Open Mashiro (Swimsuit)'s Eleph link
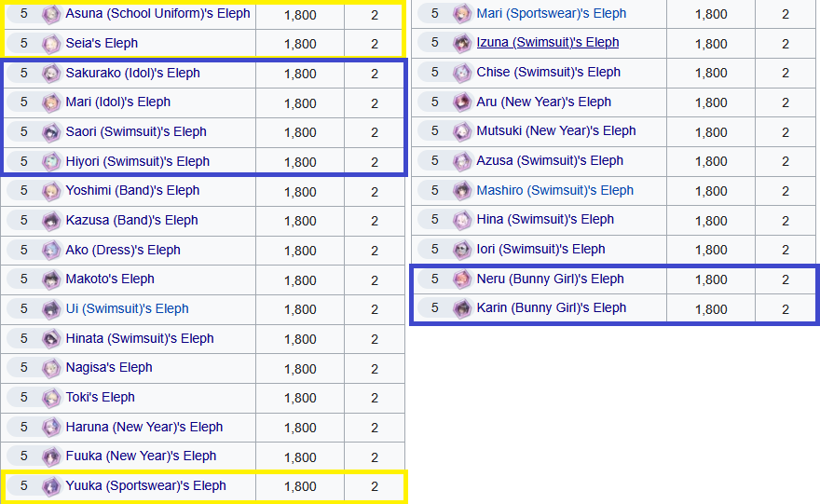Image resolution: width=820 pixels, height=504 pixels. coord(554,190)
